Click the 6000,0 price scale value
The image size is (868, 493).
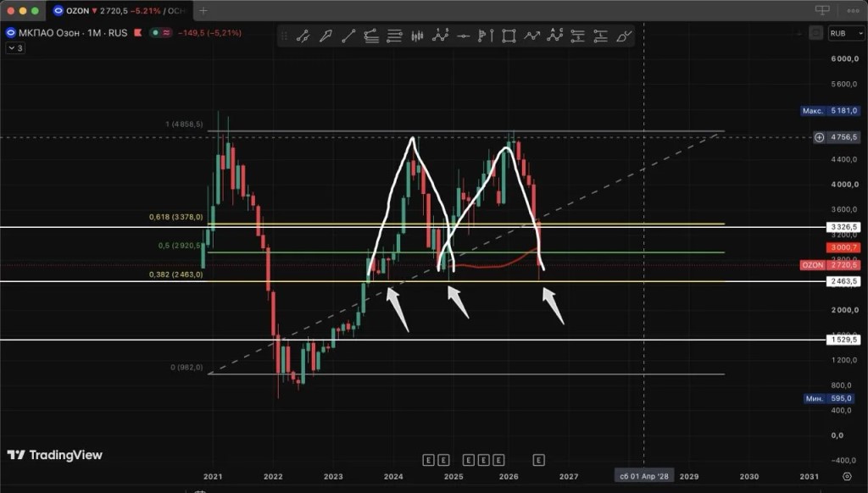pyautogui.click(x=844, y=59)
